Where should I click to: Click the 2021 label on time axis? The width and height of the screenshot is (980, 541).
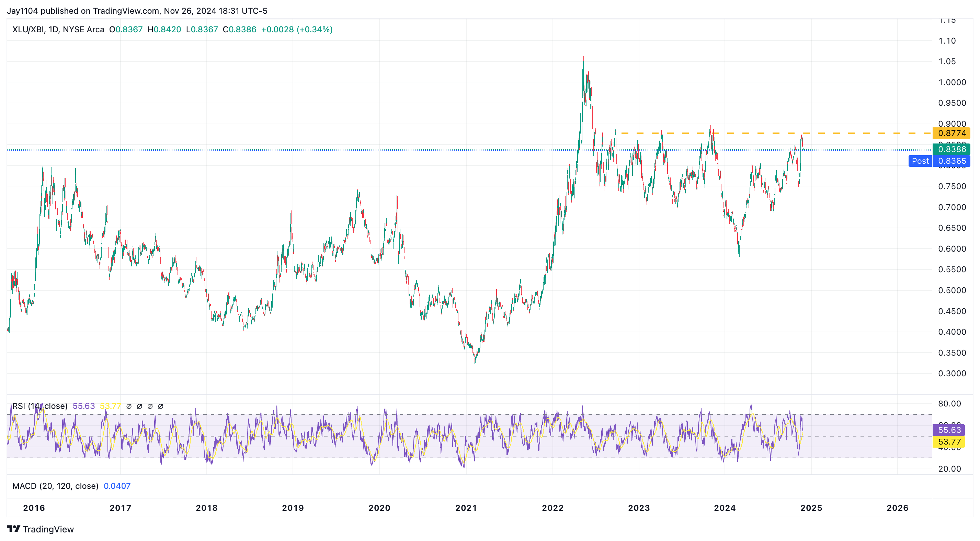[466, 508]
